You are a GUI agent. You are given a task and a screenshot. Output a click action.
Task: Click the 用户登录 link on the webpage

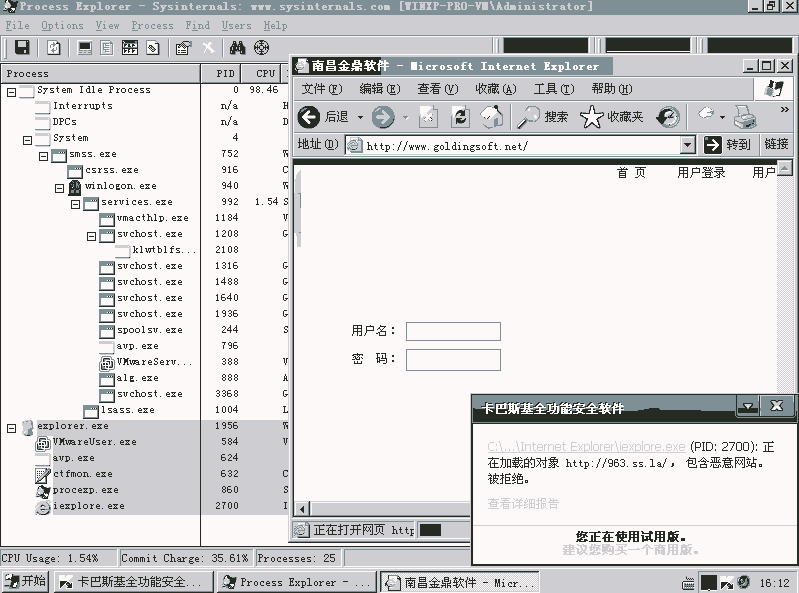click(701, 173)
